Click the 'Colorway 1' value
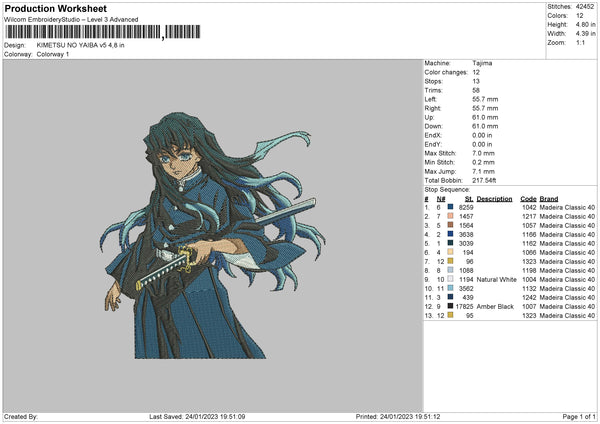This screenshot has height=424, width=600. click(53, 54)
